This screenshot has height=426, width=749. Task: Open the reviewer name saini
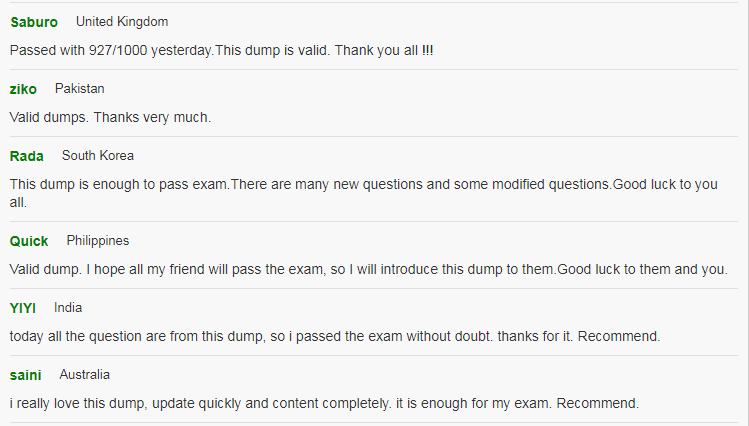click(x=25, y=375)
